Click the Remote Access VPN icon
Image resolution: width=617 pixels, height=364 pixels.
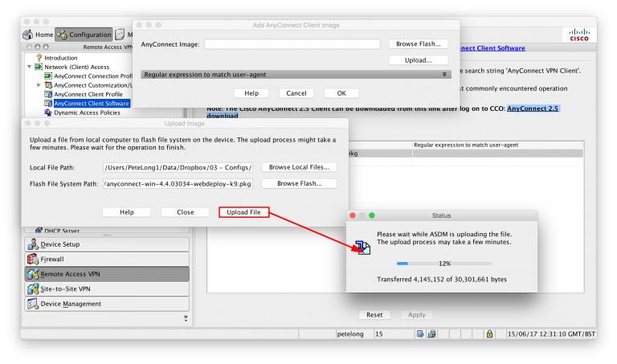33,274
